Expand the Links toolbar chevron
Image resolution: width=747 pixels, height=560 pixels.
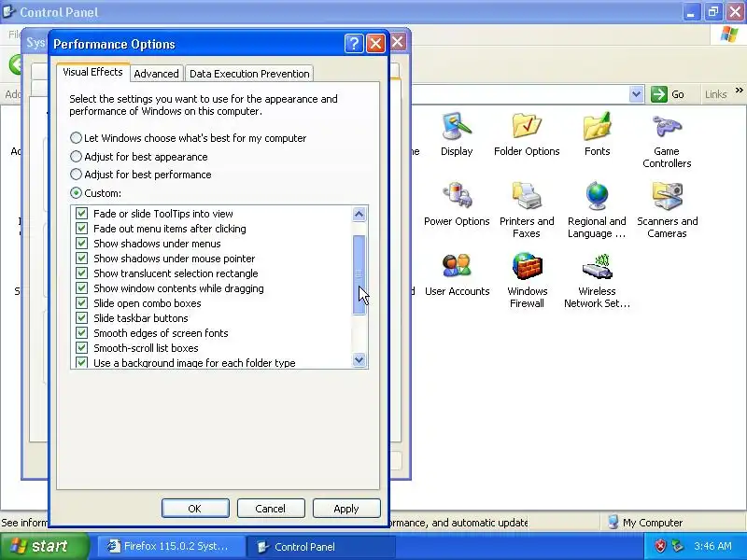pyautogui.click(x=739, y=90)
